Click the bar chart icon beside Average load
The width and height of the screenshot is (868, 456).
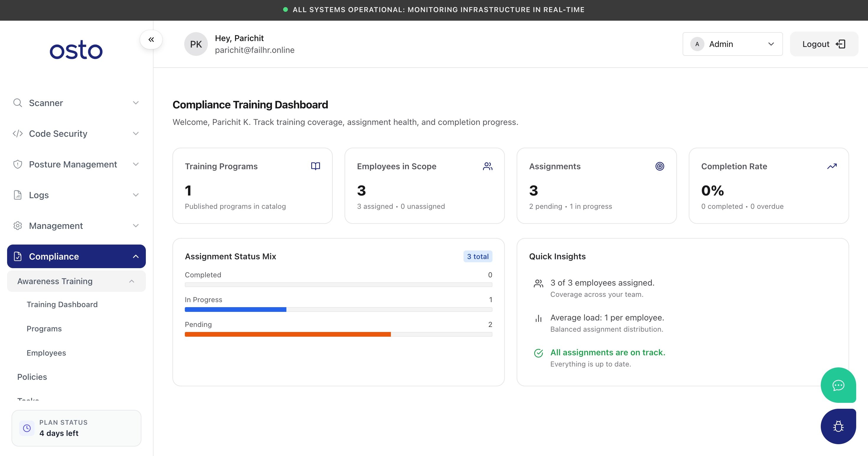[x=539, y=318]
